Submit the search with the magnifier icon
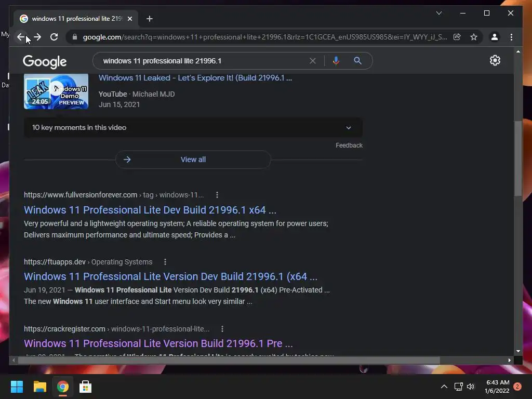The width and height of the screenshot is (532, 399). [357, 61]
